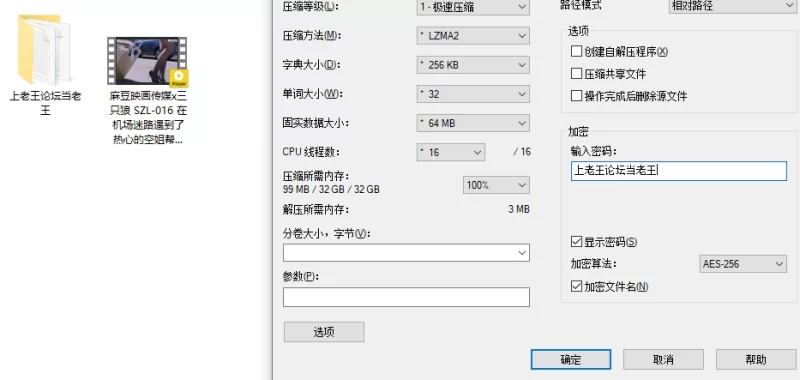Expand the 字典大小 256 KB dropdown
Screen dimensions: 800x380
(473, 65)
